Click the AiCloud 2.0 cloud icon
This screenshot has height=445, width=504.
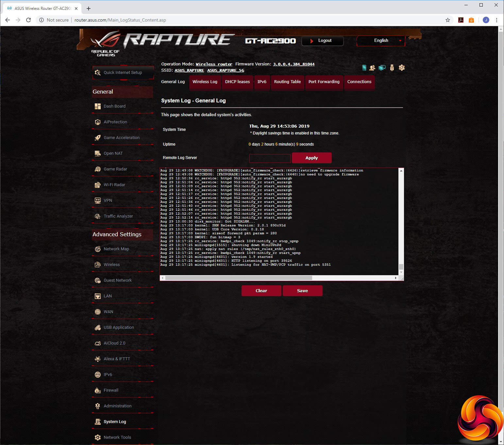click(x=97, y=343)
